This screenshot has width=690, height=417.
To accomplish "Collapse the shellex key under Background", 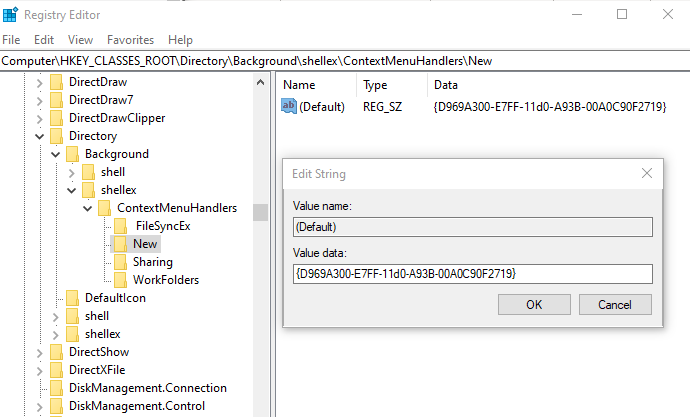I will 72,190.
